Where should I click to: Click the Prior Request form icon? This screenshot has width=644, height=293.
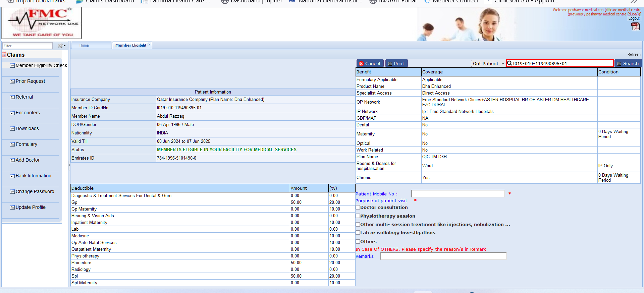pos(12,81)
